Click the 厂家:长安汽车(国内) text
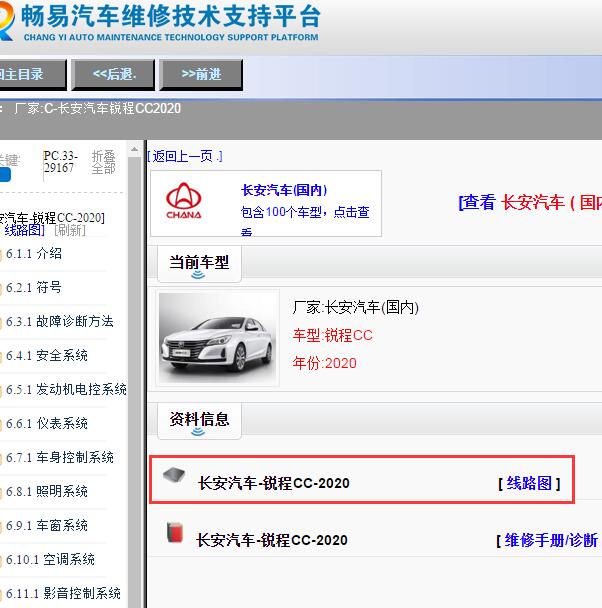The width and height of the screenshot is (602, 608). 355,307
